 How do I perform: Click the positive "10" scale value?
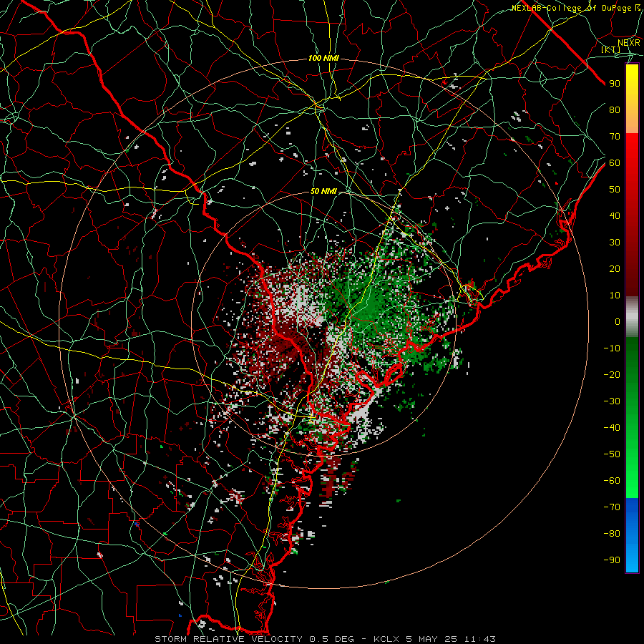[615, 296]
